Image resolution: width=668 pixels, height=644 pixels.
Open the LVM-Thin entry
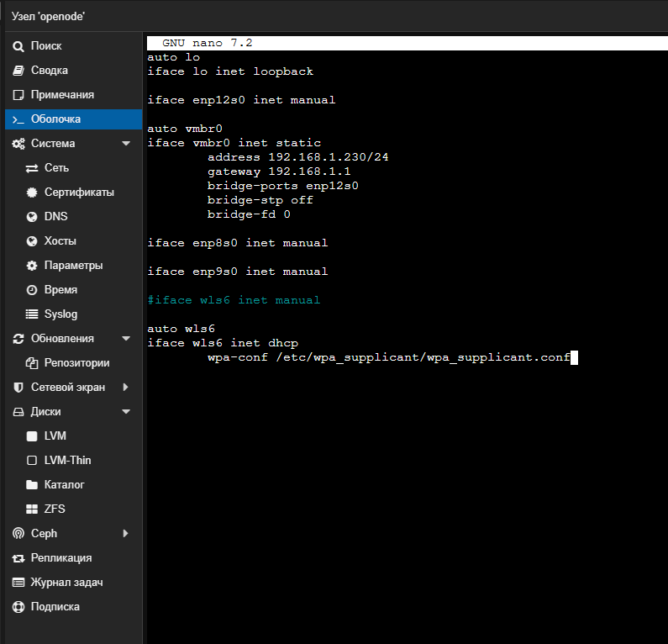pyautogui.click(x=68, y=461)
